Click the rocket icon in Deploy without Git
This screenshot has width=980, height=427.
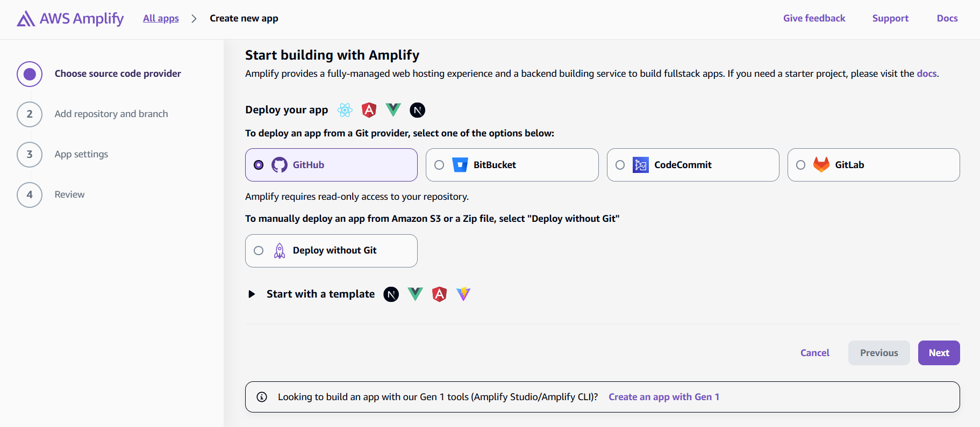point(280,251)
